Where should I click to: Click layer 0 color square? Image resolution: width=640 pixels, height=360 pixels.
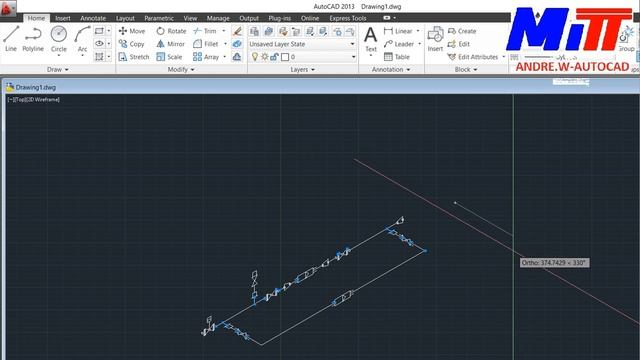(285, 57)
